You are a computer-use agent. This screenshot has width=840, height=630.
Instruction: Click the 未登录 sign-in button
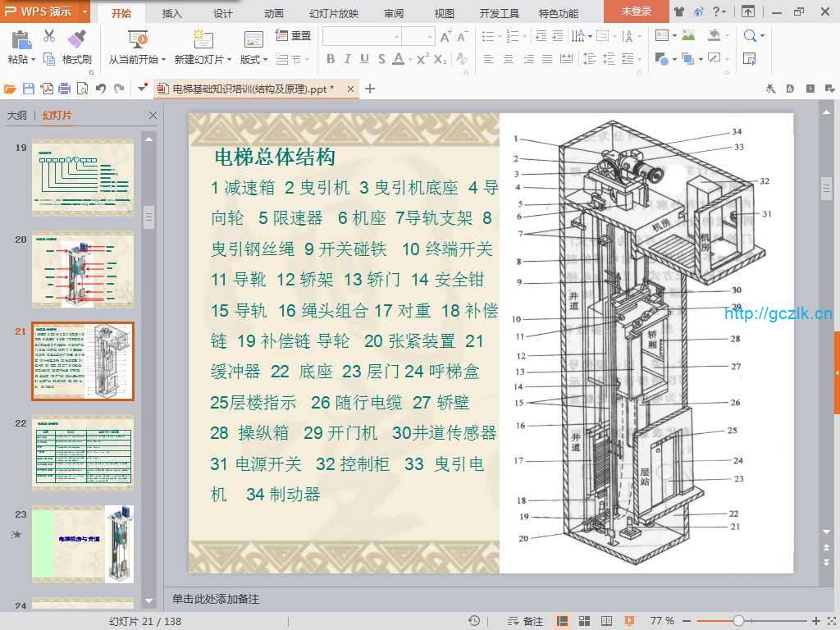click(636, 12)
